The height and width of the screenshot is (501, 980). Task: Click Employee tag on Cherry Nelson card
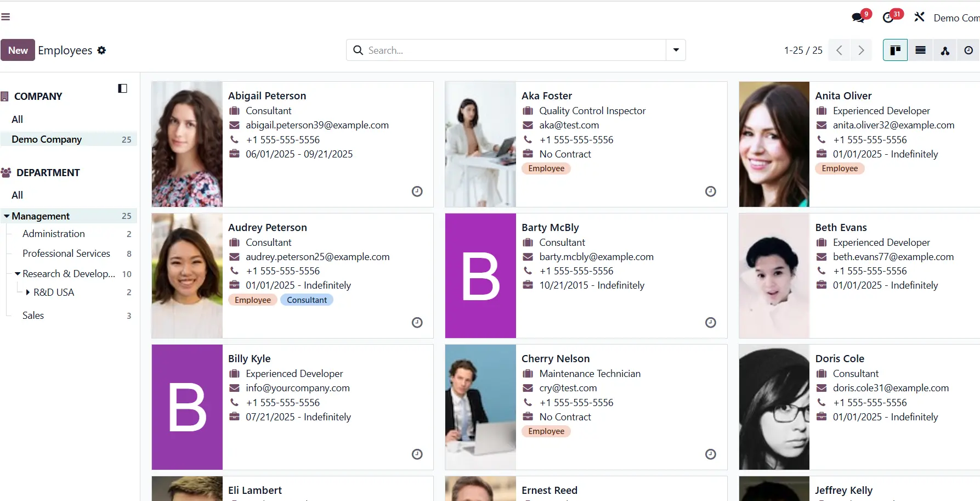coord(546,431)
